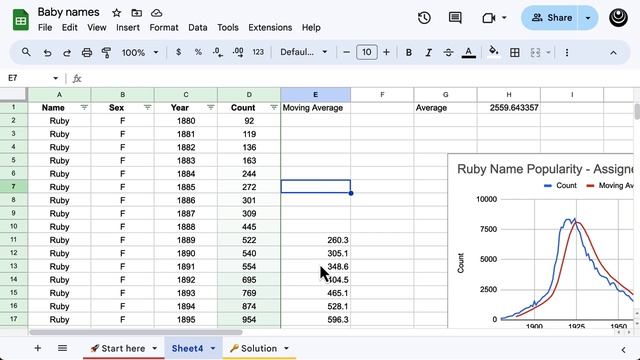Decrease font size with the minus button
The width and height of the screenshot is (640, 360).
pyautogui.click(x=347, y=52)
